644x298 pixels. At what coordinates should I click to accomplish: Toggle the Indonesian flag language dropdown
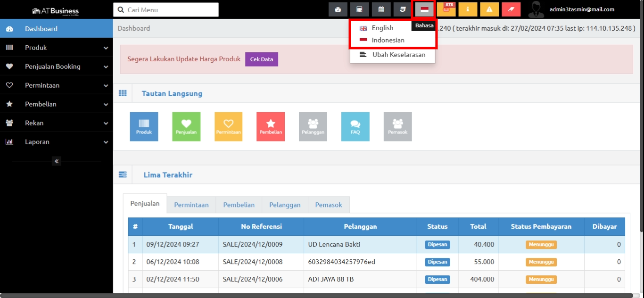tap(424, 9)
